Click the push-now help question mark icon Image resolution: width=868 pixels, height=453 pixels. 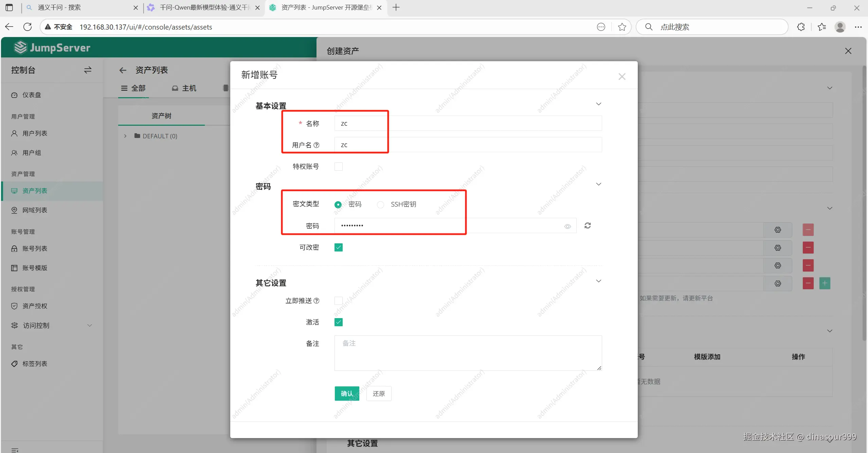(317, 301)
